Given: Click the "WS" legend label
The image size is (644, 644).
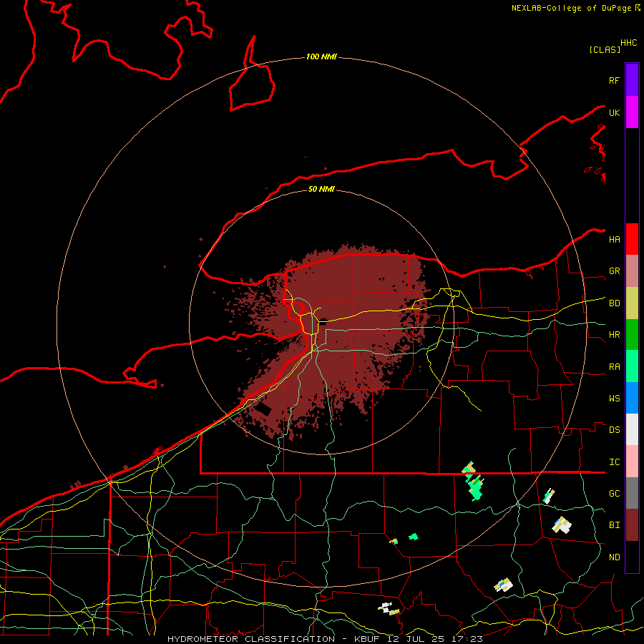Looking at the screenshot, I should (x=614, y=399).
